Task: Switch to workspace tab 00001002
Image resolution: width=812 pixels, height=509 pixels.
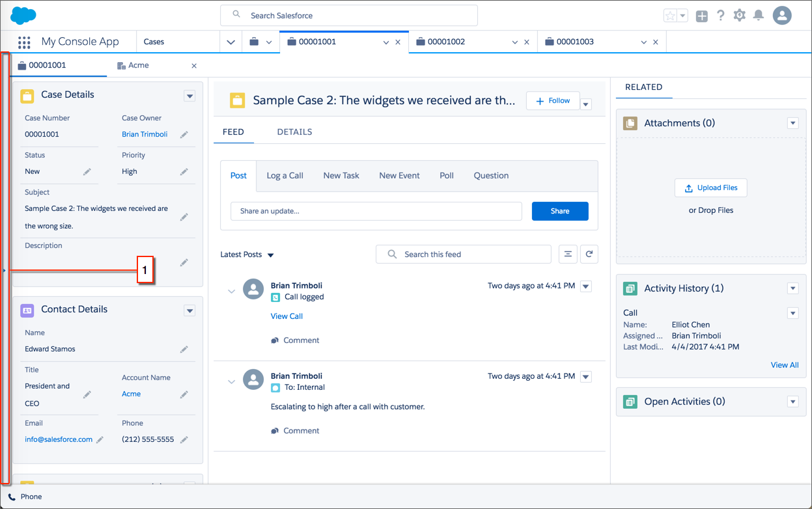Action: click(446, 42)
